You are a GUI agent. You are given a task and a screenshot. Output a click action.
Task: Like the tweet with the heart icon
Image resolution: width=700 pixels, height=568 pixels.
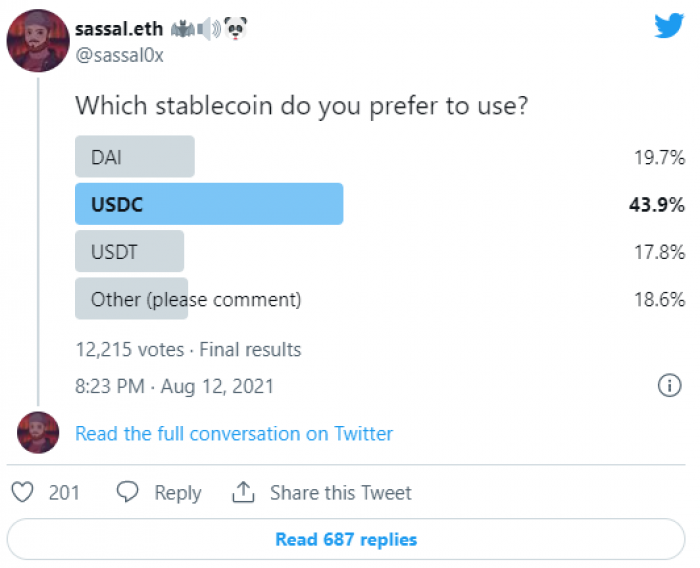[22, 492]
